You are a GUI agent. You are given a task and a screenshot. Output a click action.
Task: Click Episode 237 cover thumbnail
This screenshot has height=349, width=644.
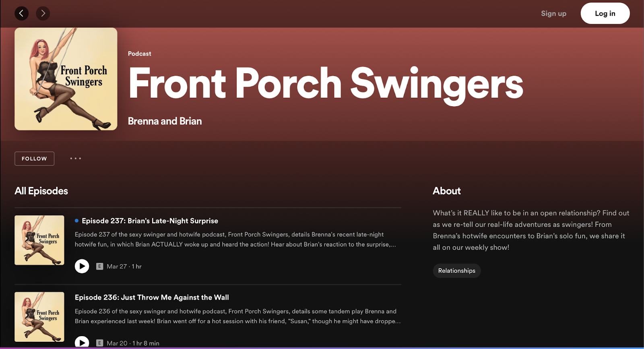pos(39,240)
